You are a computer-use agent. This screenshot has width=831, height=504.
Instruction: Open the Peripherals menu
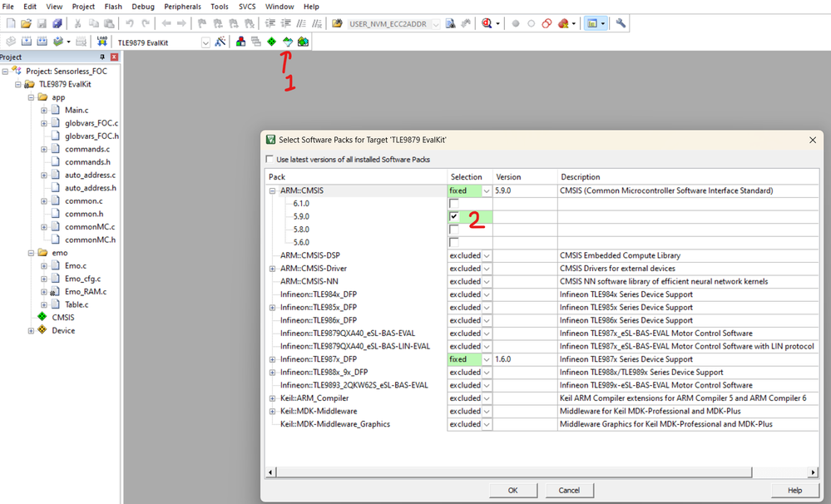tap(182, 7)
